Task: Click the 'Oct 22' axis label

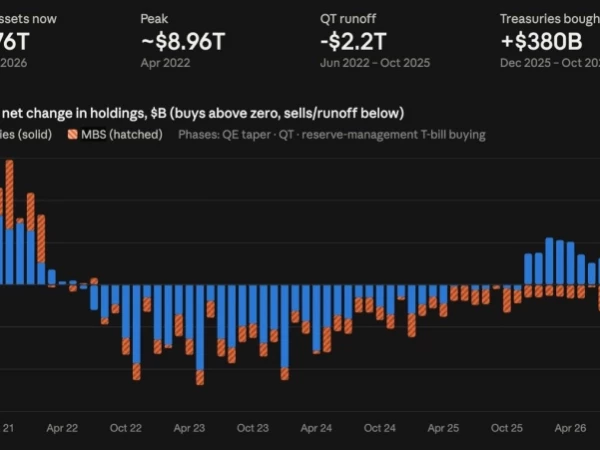Action: point(126,428)
